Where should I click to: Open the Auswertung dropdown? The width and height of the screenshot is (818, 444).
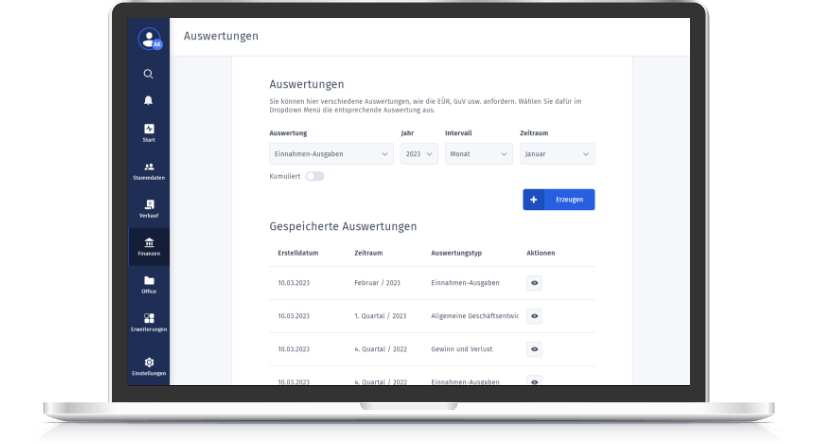click(x=331, y=154)
